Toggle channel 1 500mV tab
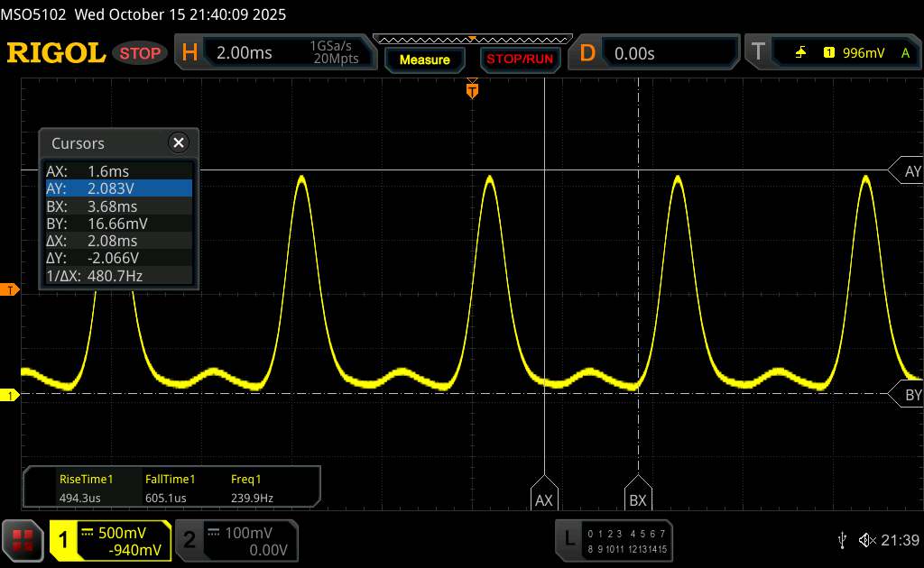Image resolution: width=924 pixels, height=568 pixels. 111,540
